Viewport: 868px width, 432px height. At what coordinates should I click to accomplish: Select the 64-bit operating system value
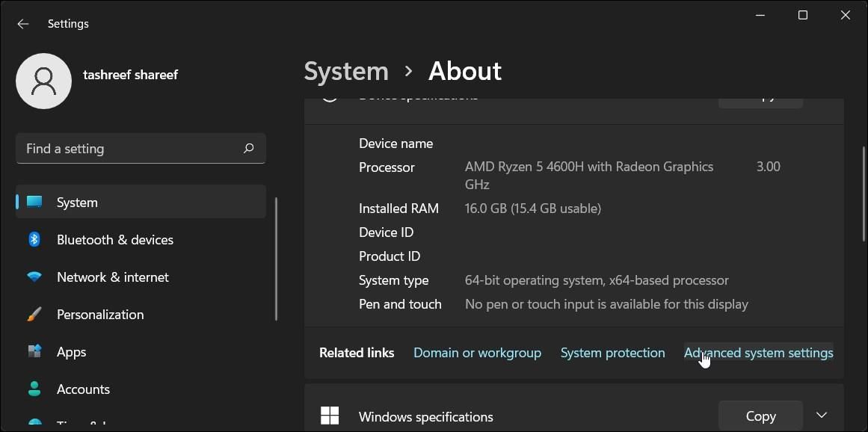(x=597, y=280)
